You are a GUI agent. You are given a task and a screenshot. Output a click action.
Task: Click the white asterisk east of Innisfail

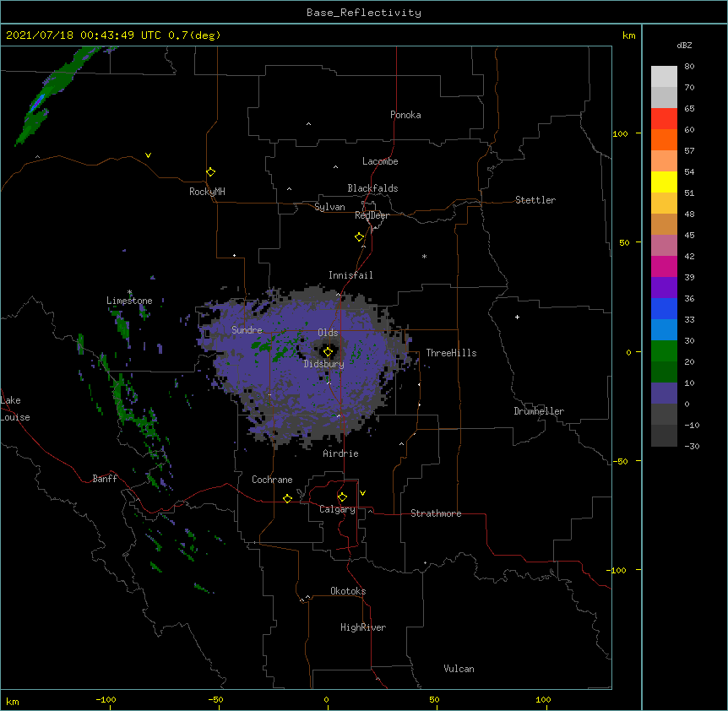(x=424, y=256)
